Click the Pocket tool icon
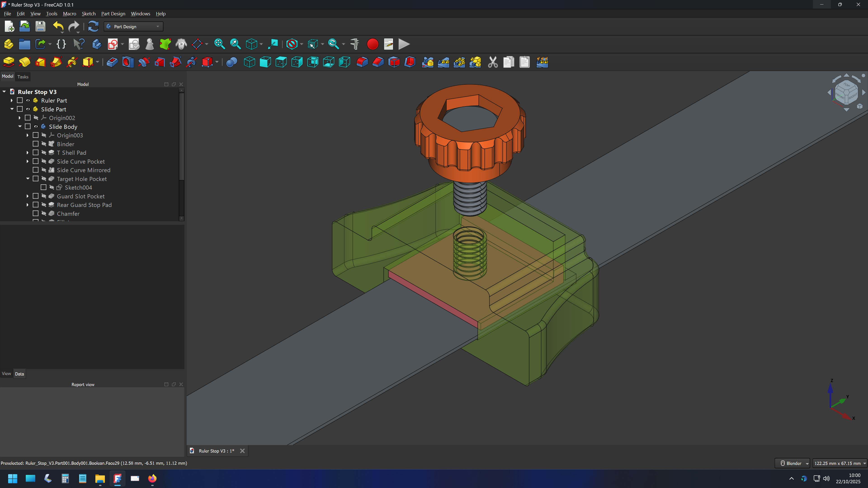Viewport: 868px width, 488px height. coord(112,62)
